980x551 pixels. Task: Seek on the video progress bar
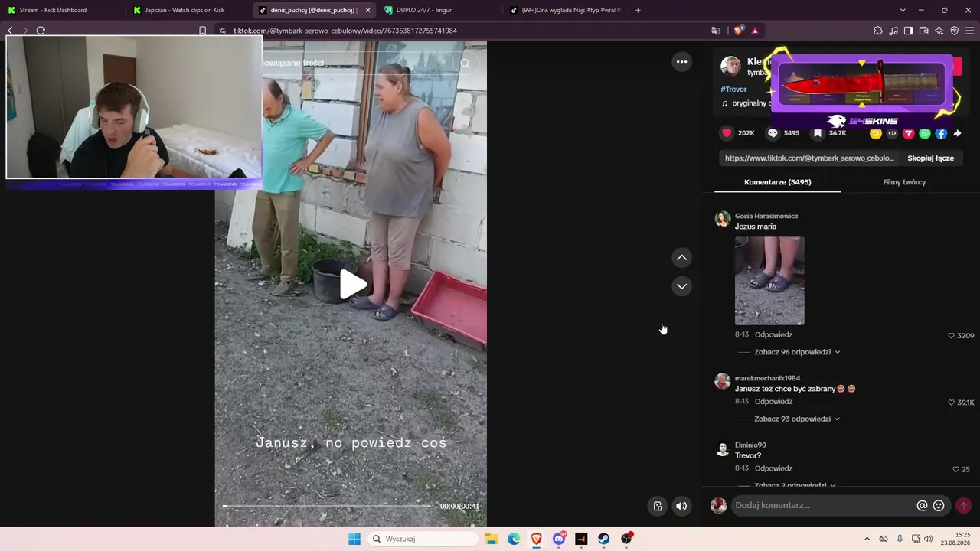click(x=327, y=506)
